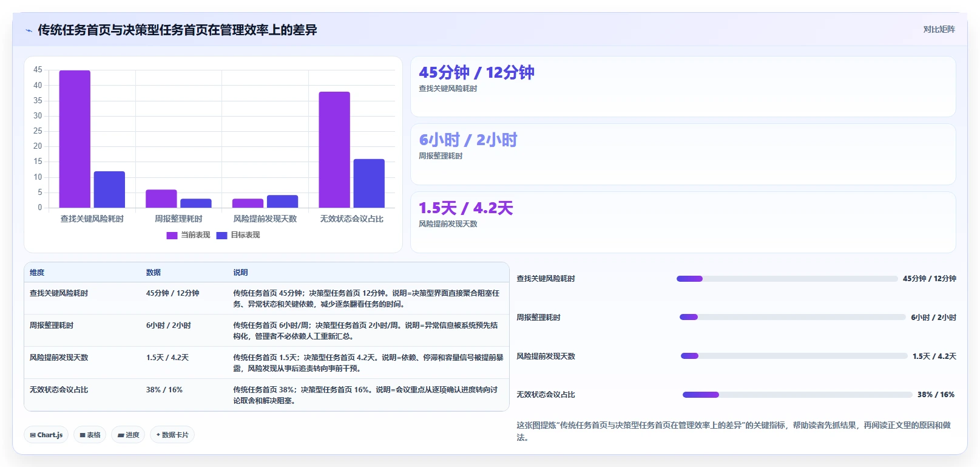Click progress value 38% / 16% on right
980x467 pixels.
tap(936, 395)
